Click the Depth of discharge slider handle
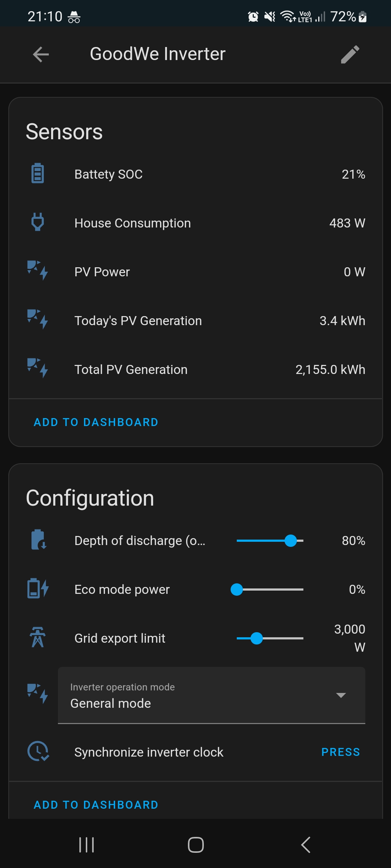The height and width of the screenshot is (868, 391). coord(291,541)
